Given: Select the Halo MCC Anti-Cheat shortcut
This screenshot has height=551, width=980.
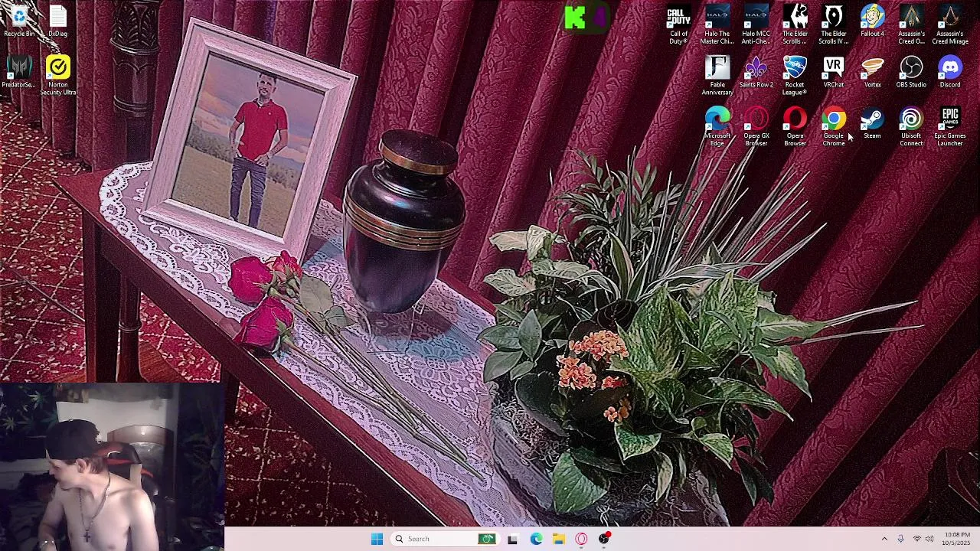Looking at the screenshot, I should click(x=756, y=24).
